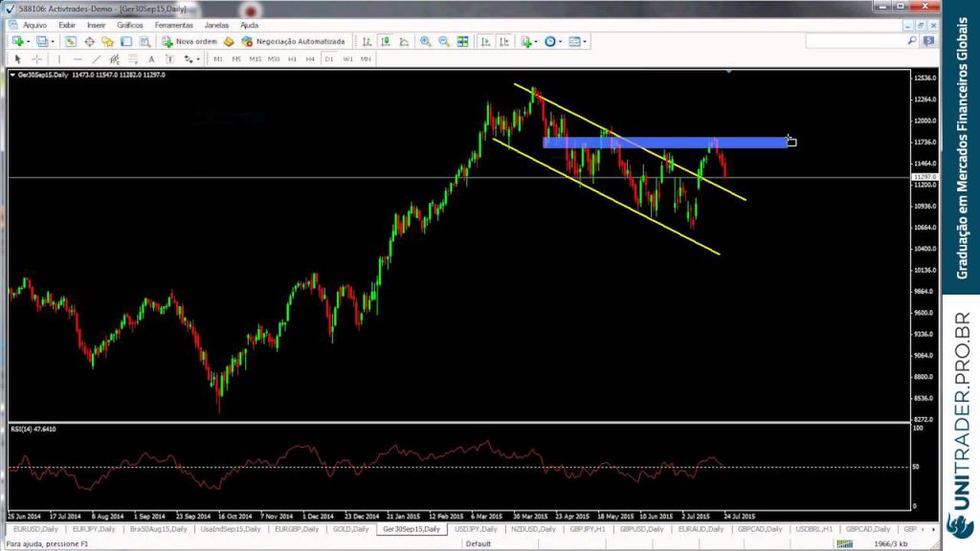Open the Inserir menu
The height and width of the screenshot is (551, 980).
pyautogui.click(x=97, y=25)
